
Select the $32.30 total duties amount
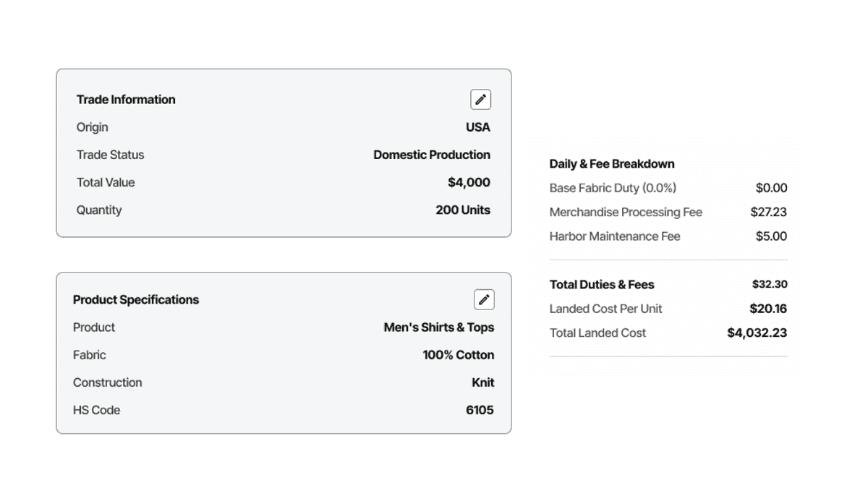[x=770, y=285]
